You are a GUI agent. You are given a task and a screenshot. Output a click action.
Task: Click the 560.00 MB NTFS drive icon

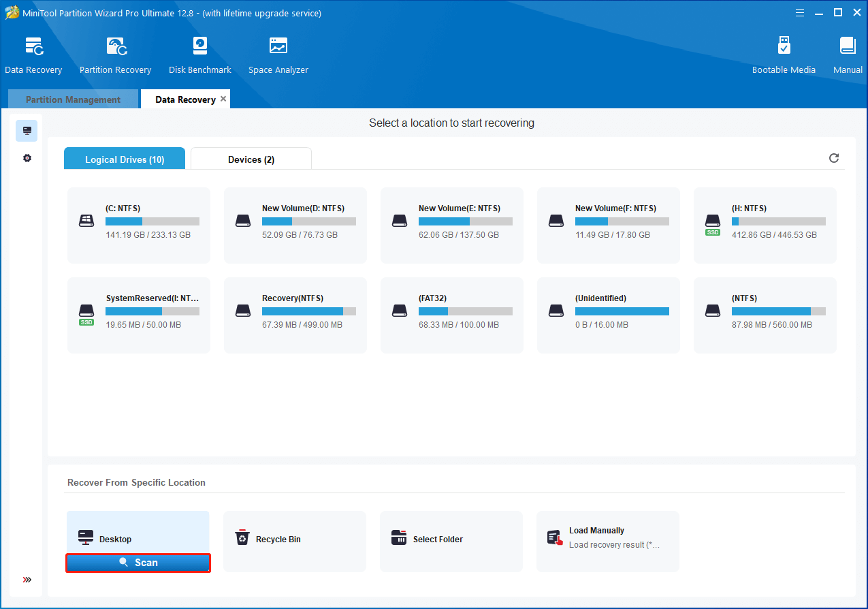[x=713, y=311]
